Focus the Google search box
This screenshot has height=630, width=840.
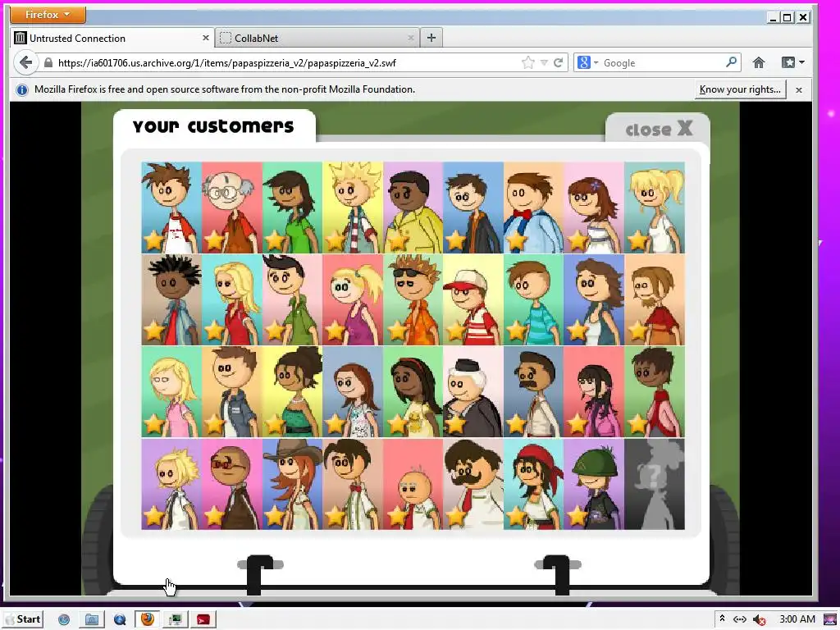662,62
